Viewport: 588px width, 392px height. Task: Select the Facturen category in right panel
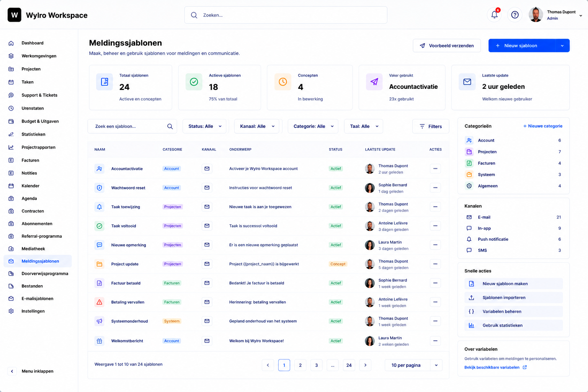point(513,163)
